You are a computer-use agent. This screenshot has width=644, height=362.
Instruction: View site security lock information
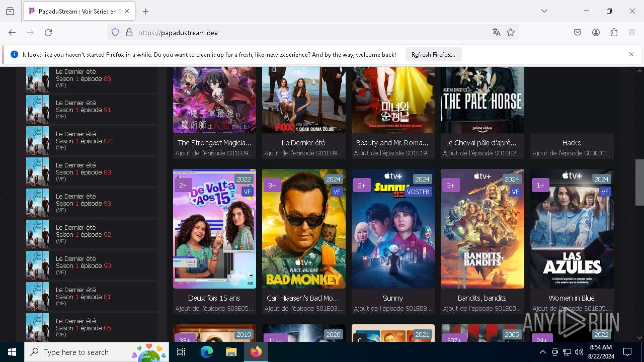129,33
